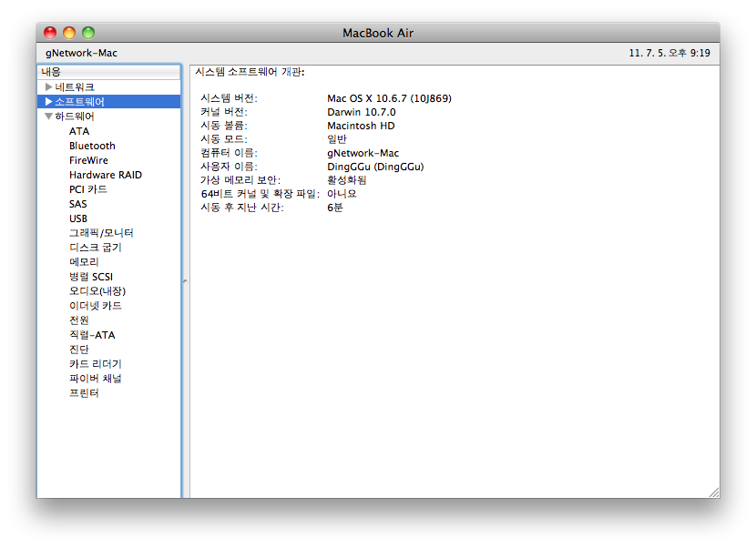Open the ATA hardware entry
The height and width of the screenshot is (548, 756).
[x=79, y=131]
